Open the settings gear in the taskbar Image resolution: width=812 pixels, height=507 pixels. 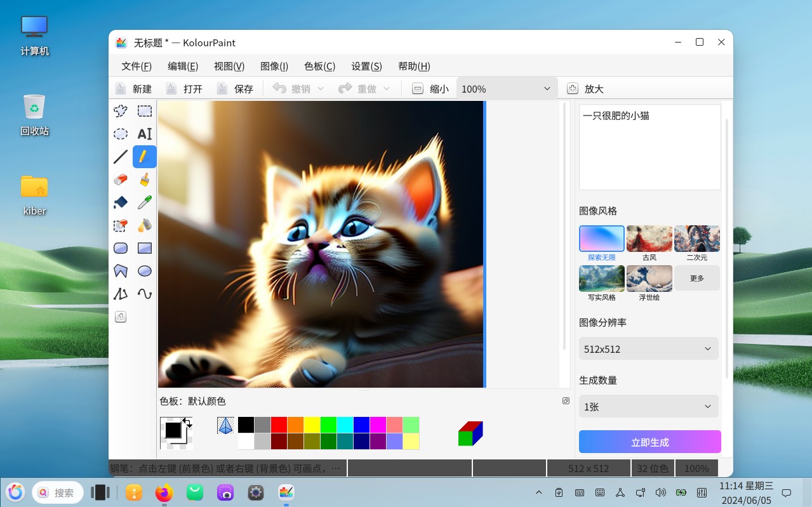click(256, 492)
